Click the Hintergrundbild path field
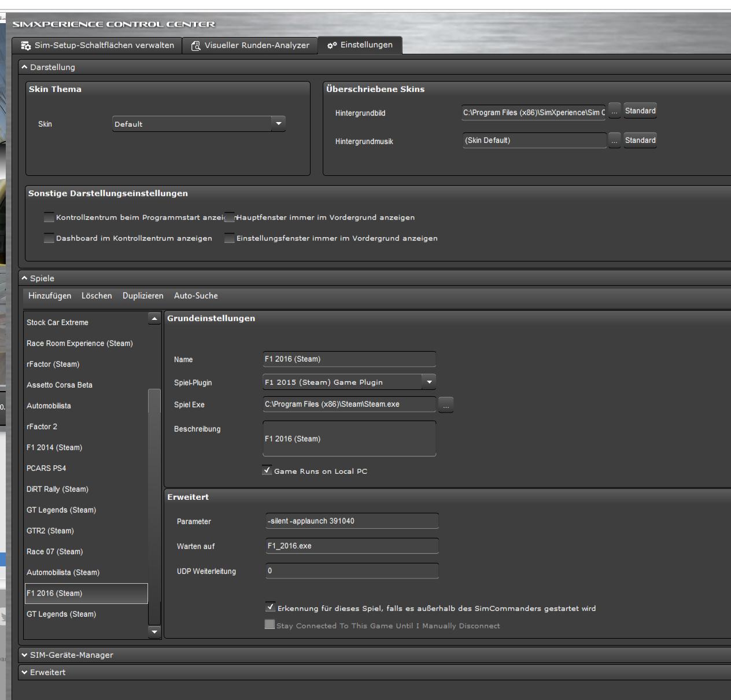Viewport: 731px width, 700px height. click(x=534, y=113)
